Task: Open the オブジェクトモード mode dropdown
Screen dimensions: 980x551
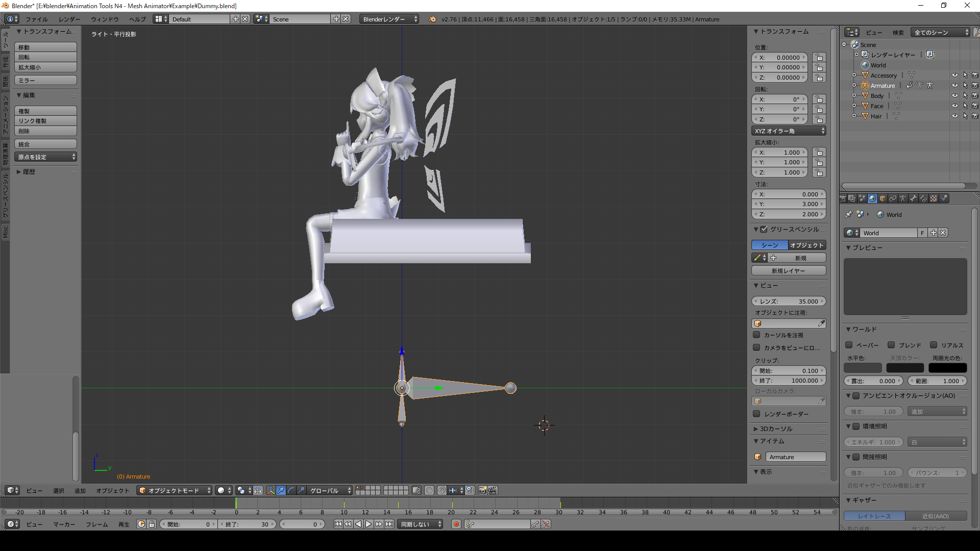Action: pyautogui.click(x=174, y=490)
